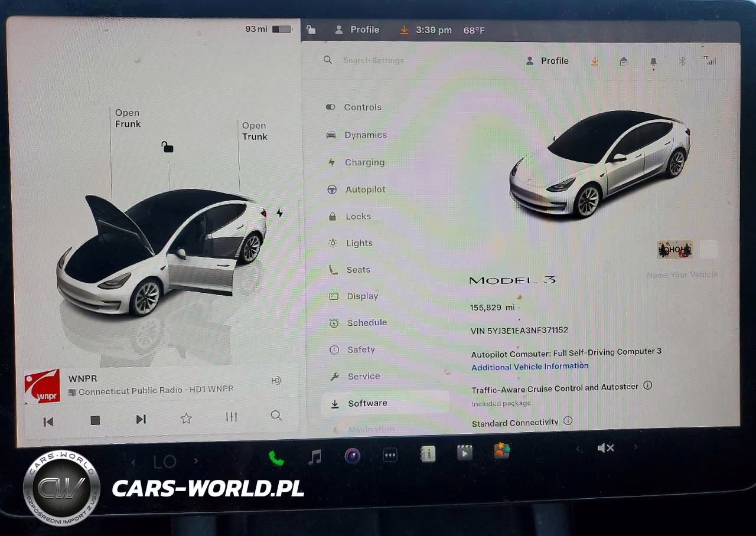Lower volume with the left arrow beside speaker
This screenshot has height=536, width=756.
(579, 449)
